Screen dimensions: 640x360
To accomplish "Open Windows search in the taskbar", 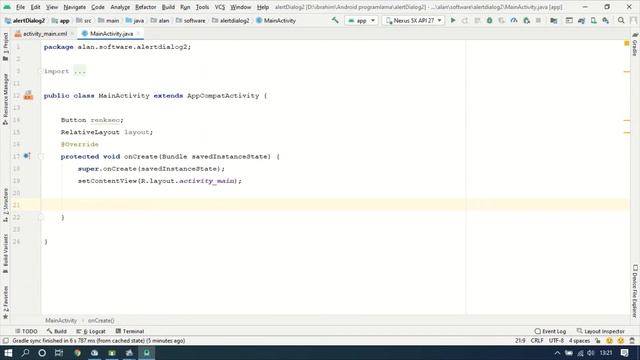I will pos(25,353).
